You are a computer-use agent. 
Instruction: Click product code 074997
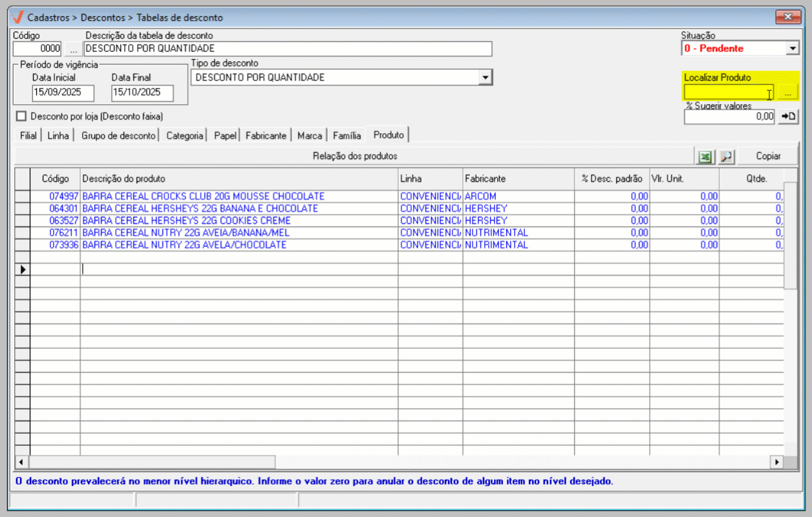pos(64,196)
